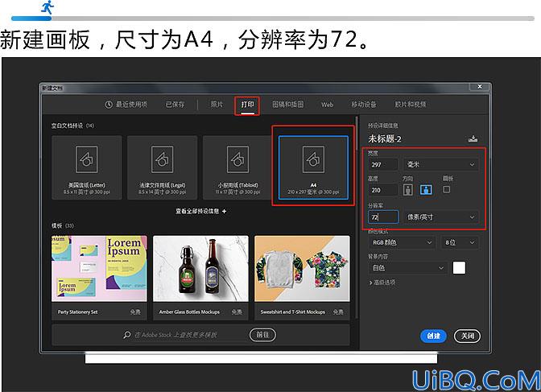
Task: Open the Sweatshirt and T-Shirt Mockups template
Action: [302, 278]
